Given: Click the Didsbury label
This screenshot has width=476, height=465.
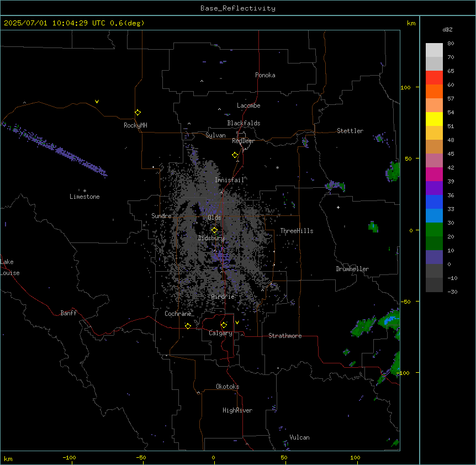Looking at the screenshot, I should [211, 238].
